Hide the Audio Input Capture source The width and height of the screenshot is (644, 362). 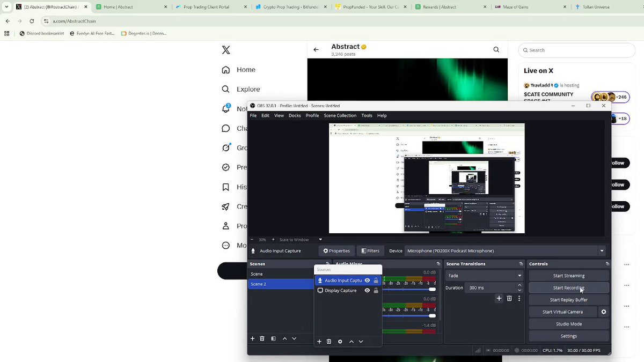(367, 280)
